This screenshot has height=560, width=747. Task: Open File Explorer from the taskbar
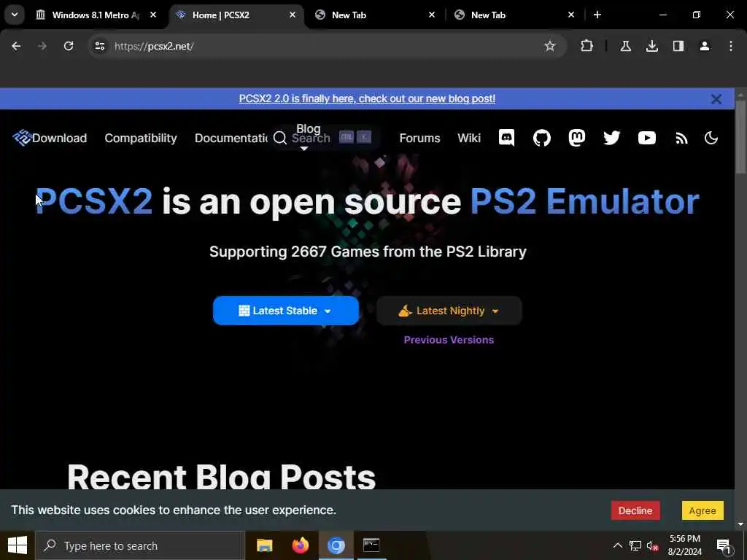pyautogui.click(x=264, y=545)
